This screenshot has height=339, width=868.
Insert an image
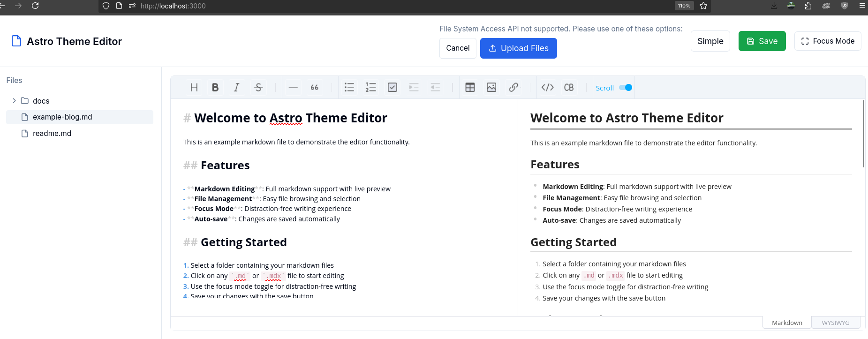pos(491,87)
